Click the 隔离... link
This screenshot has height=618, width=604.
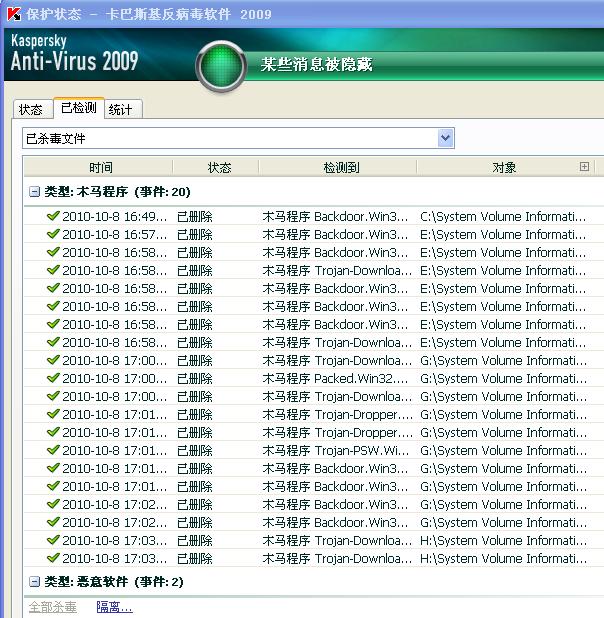point(114,607)
